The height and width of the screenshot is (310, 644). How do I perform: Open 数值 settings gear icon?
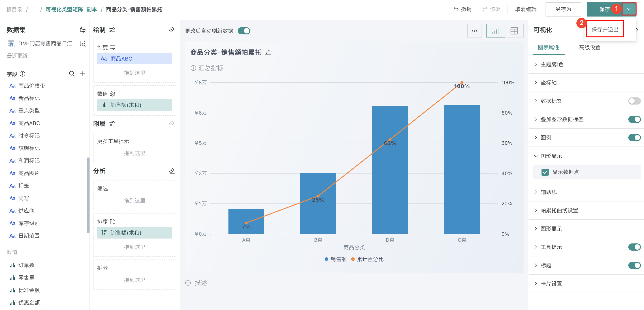point(113,94)
